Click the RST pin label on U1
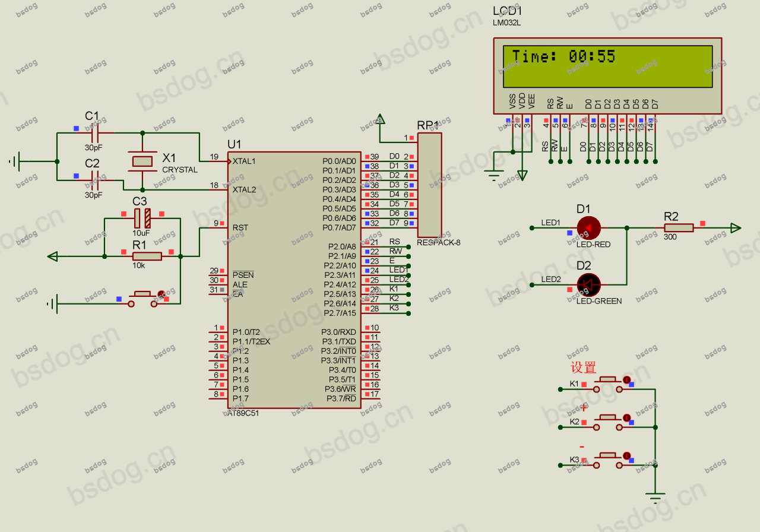 pyautogui.click(x=240, y=227)
